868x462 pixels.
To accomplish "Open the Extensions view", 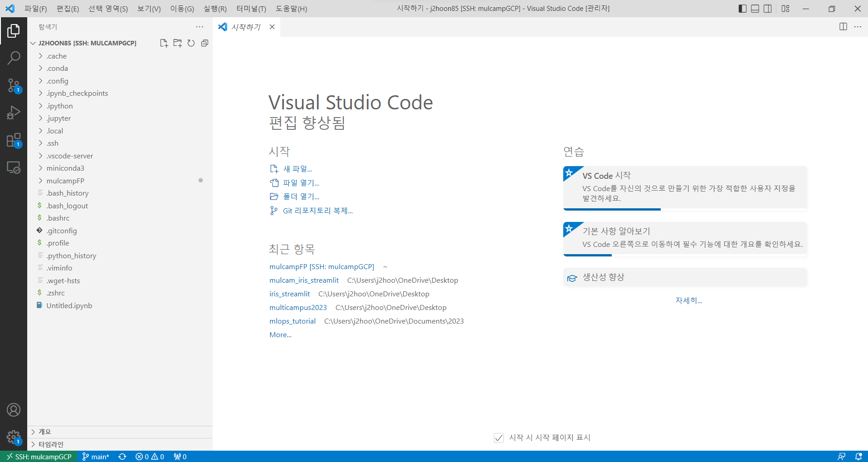I will (x=14, y=140).
